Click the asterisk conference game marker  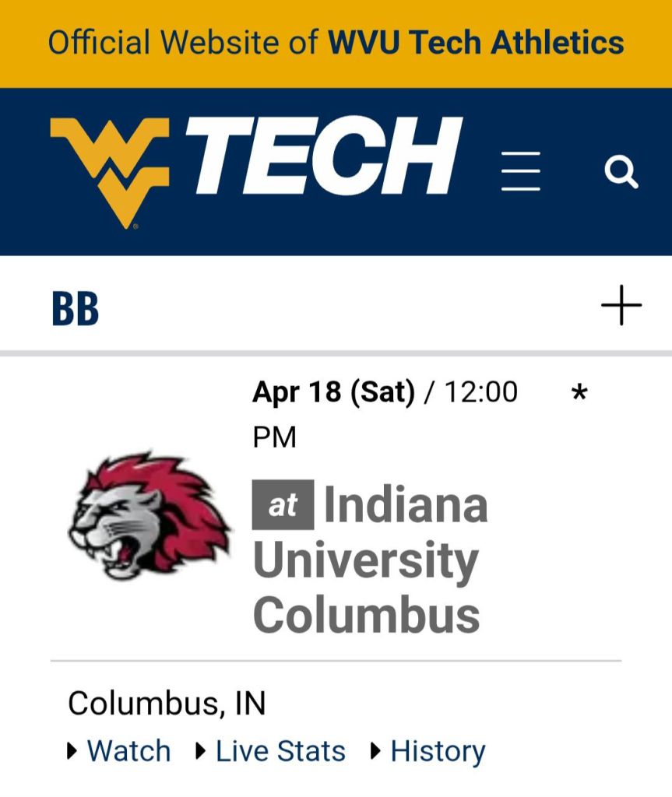pos(579,394)
